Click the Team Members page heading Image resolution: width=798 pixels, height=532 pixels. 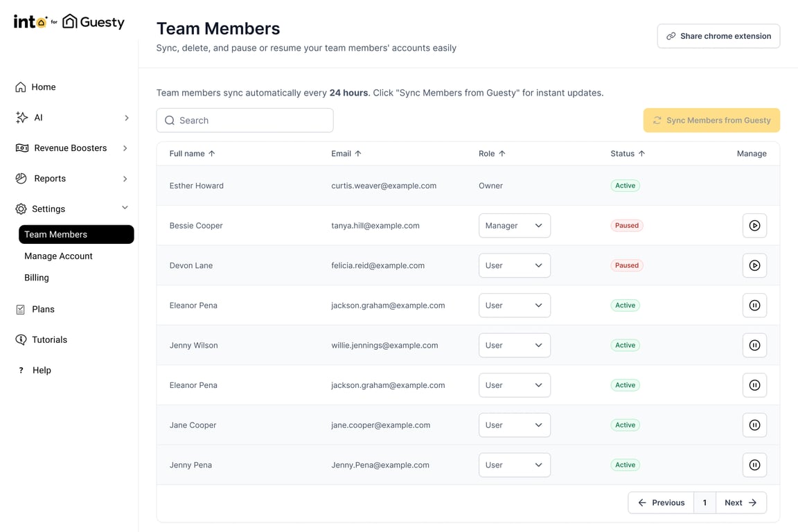[218, 28]
